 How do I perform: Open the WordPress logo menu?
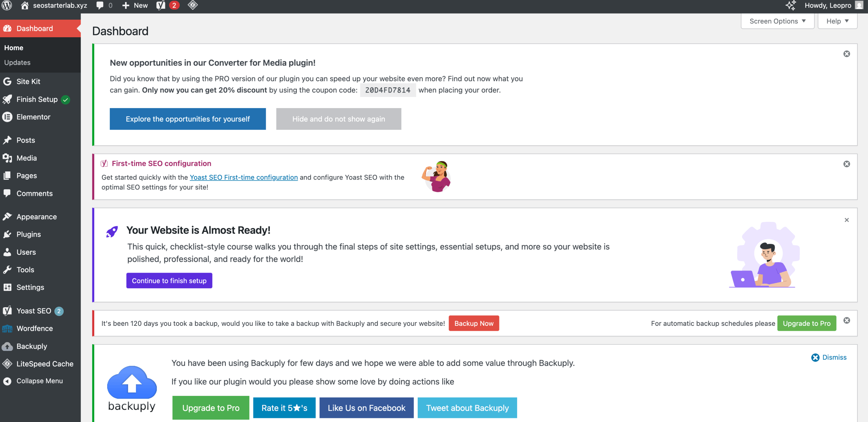click(7, 5)
